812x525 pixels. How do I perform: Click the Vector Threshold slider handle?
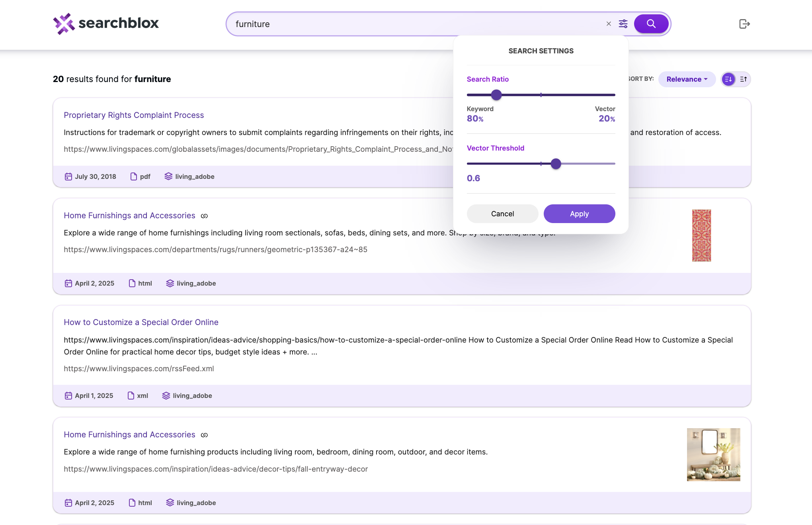[x=556, y=164]
